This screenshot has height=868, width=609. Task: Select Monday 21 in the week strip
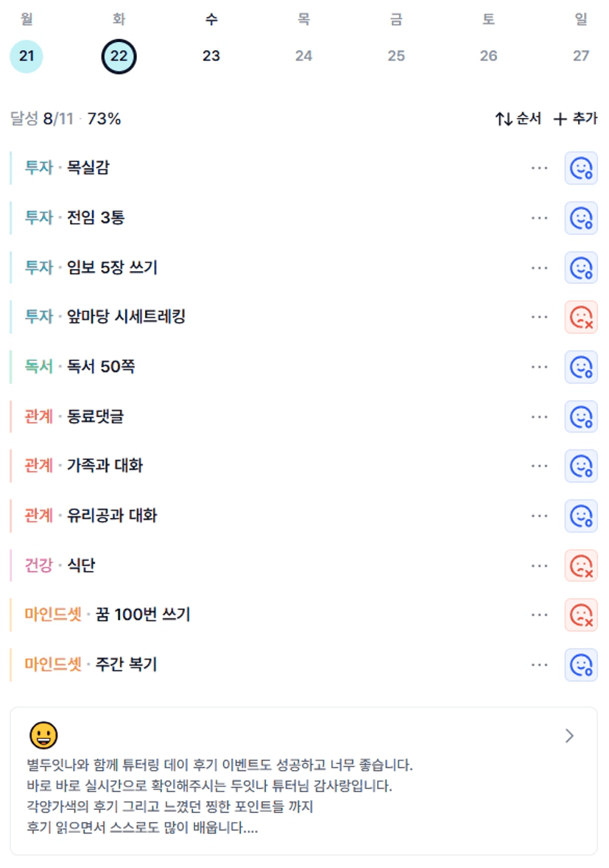point(27,56)
